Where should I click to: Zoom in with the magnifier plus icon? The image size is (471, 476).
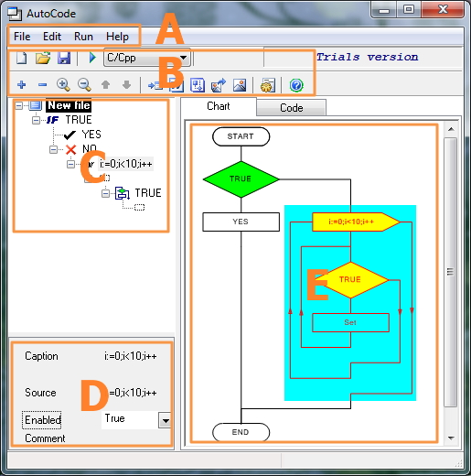pos(63,84)
